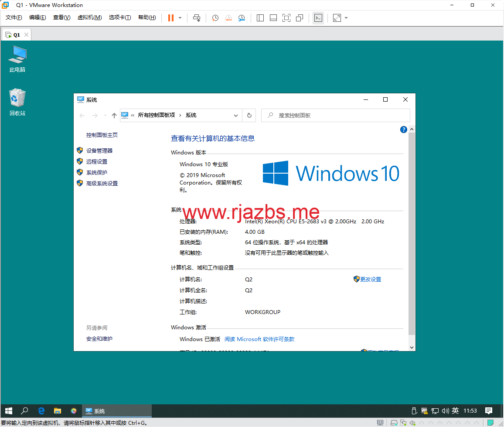Toggle the thumbnail bar view

(273, 18)
